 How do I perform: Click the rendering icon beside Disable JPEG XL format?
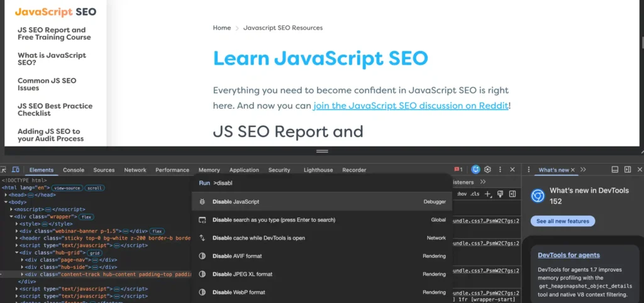click(x=202, y=274)
